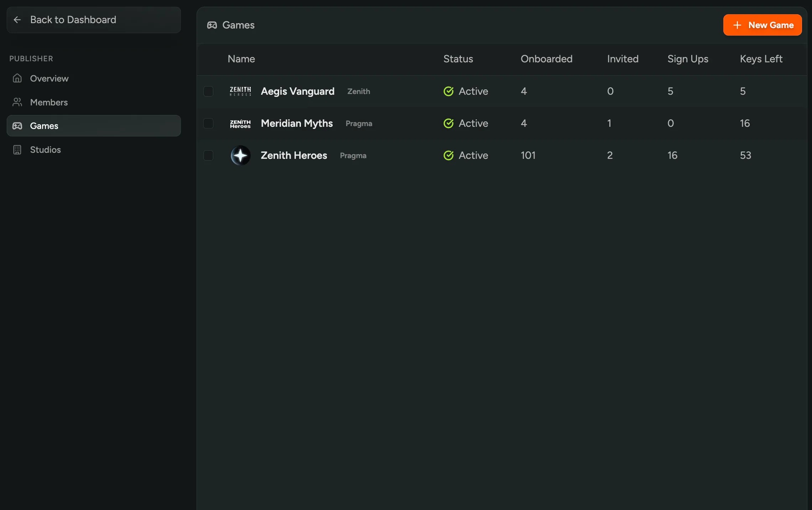812x510 pixels.
Task: Check the Zenith Heroes row checkbox
Action: pos(208,155)
